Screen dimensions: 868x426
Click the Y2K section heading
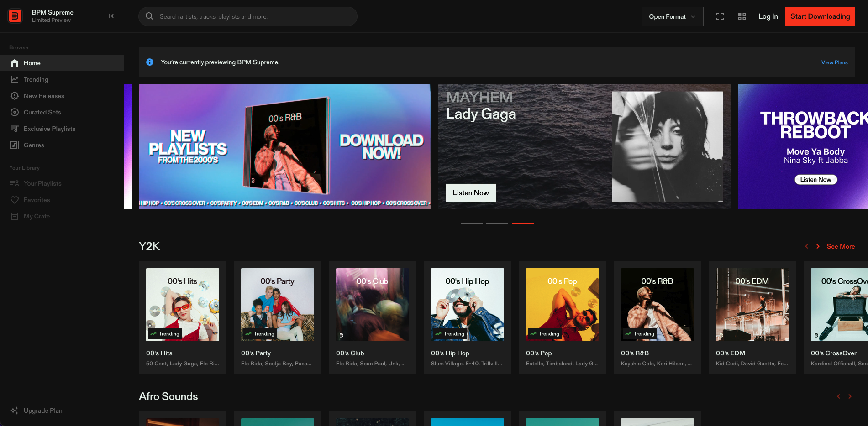pos(149,246)
